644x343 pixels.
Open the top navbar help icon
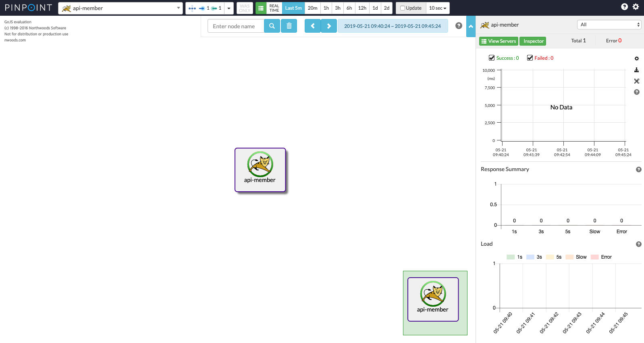pyautogui.click(x=625, y=6)
